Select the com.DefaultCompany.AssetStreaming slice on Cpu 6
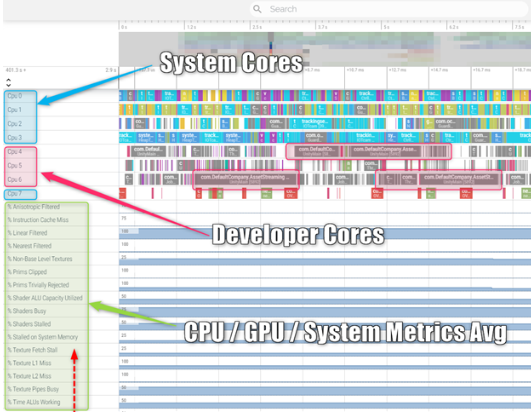Screen dimensions: 531x412 pyautogui.click(x=245, y=179)
